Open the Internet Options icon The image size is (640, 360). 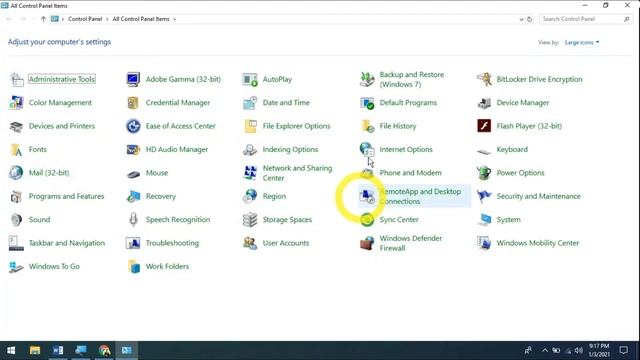pos(367,149)
